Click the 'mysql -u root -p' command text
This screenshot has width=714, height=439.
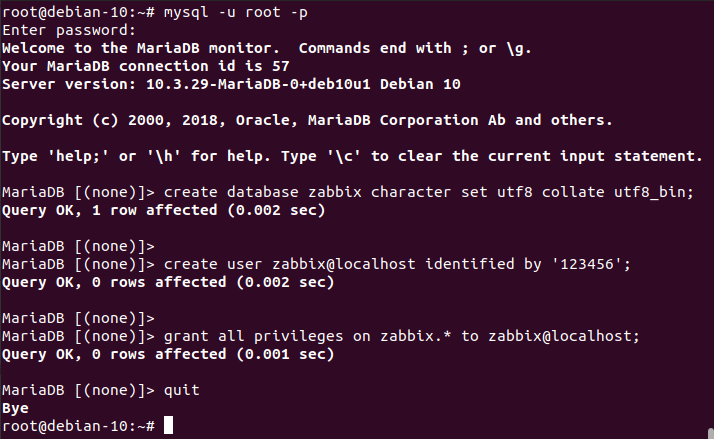235,12
